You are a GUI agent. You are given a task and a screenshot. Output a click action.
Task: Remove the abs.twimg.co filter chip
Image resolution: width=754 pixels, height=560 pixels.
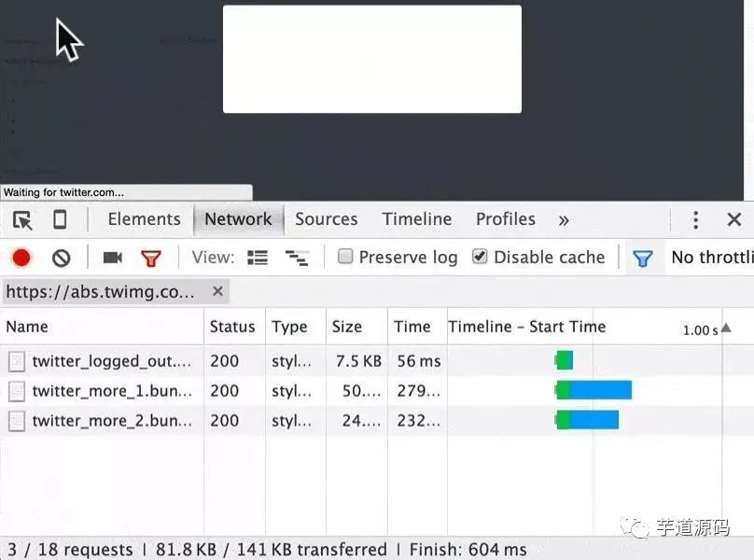(217, 291)
